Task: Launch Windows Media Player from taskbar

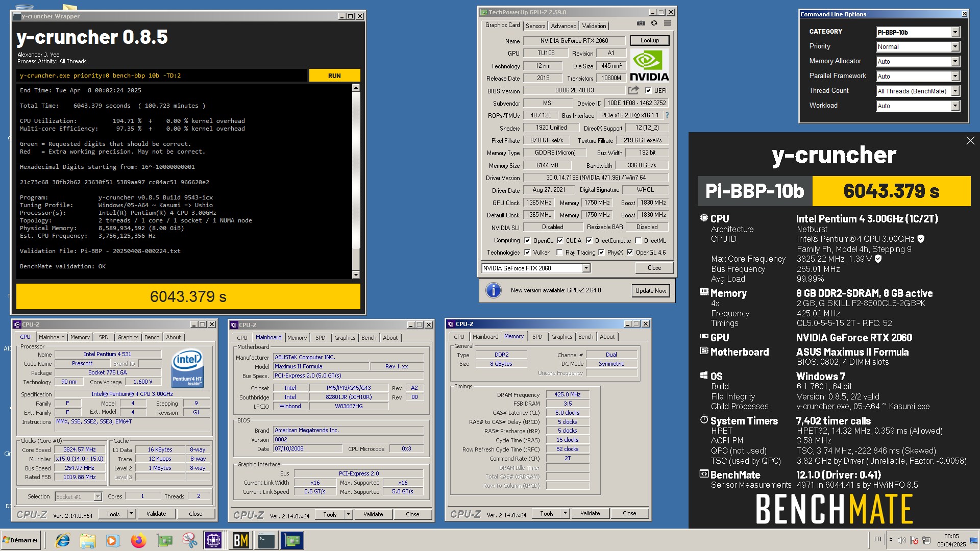Action: [x=113, y=540]
